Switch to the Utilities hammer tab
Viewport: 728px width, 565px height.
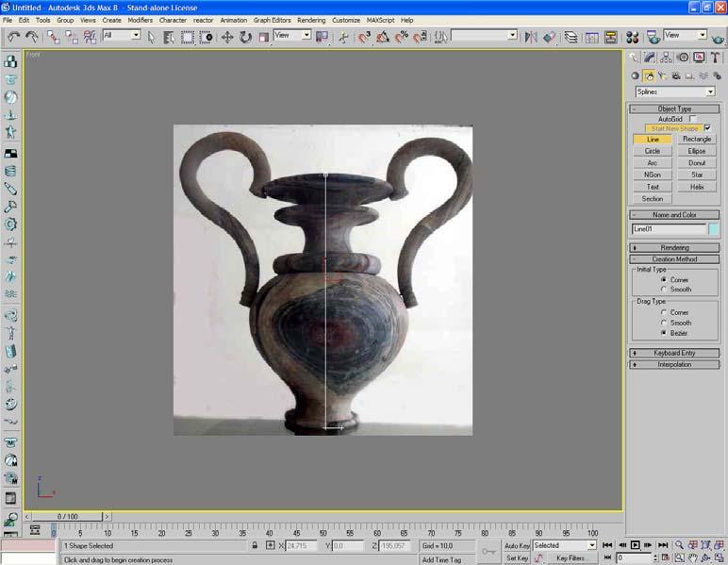716,58
